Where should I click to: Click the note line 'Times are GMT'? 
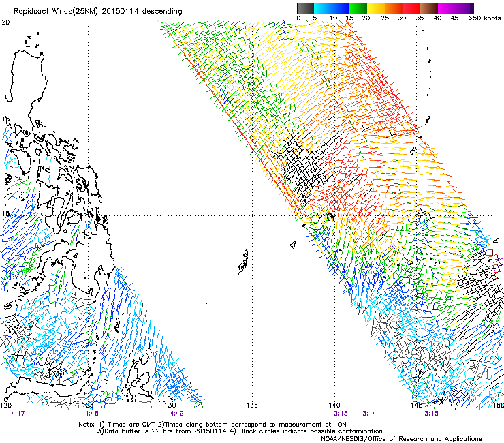(132, 425)
